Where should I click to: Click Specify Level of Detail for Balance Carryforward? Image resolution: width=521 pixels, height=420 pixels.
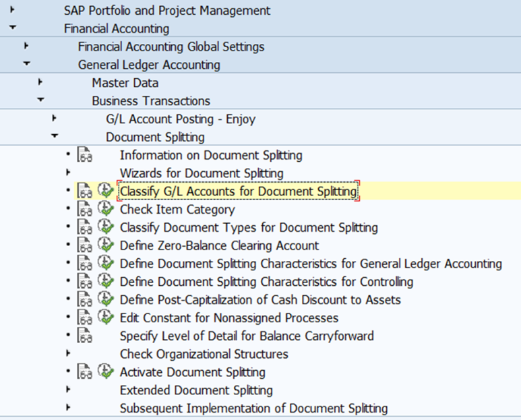point(247,336)
